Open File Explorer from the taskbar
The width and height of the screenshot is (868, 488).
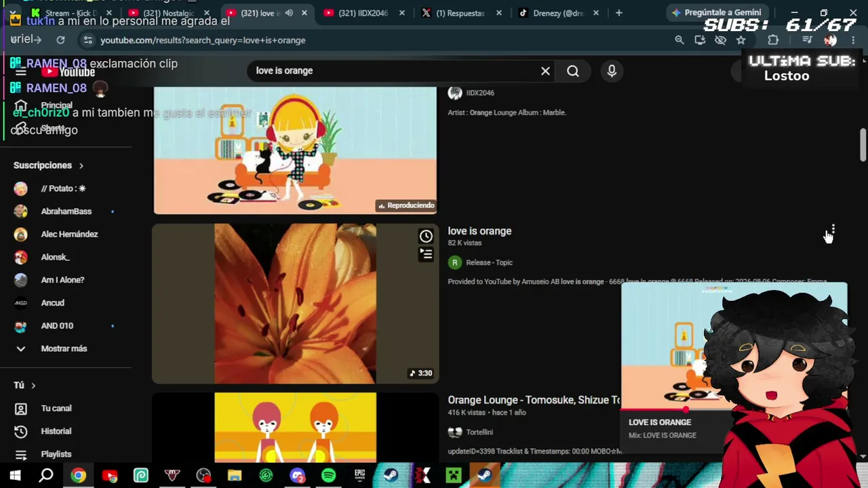pyautogui.click(x=235, y=476)
